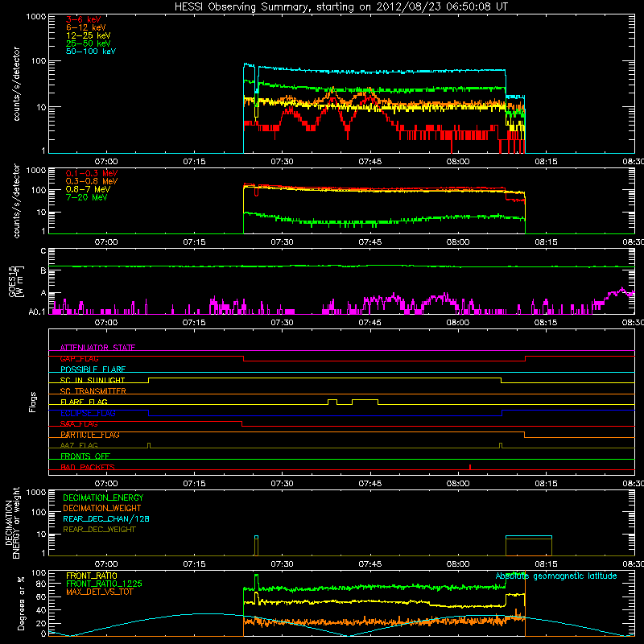
Task: Select the SC_TRANSMITTER flag label
Action: pyautogui.click(x=93, y=391)
